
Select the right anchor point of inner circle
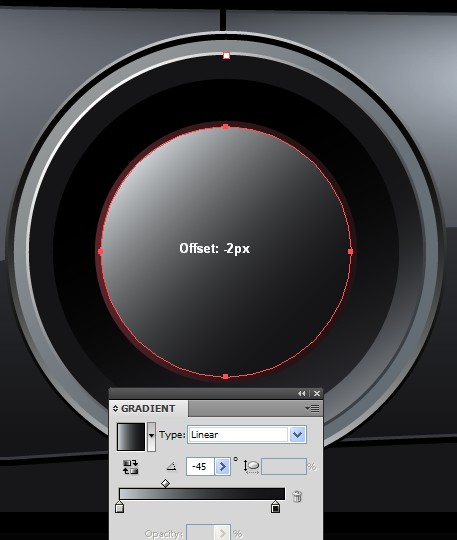[351, 251]
